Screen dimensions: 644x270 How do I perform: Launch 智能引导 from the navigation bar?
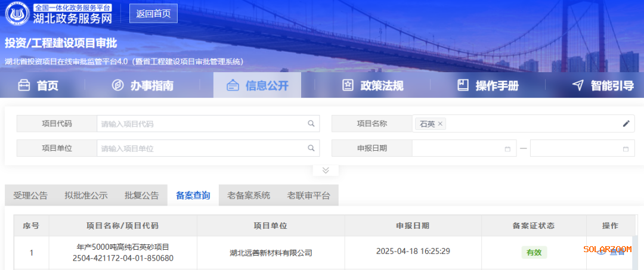(x=603, y=86)
